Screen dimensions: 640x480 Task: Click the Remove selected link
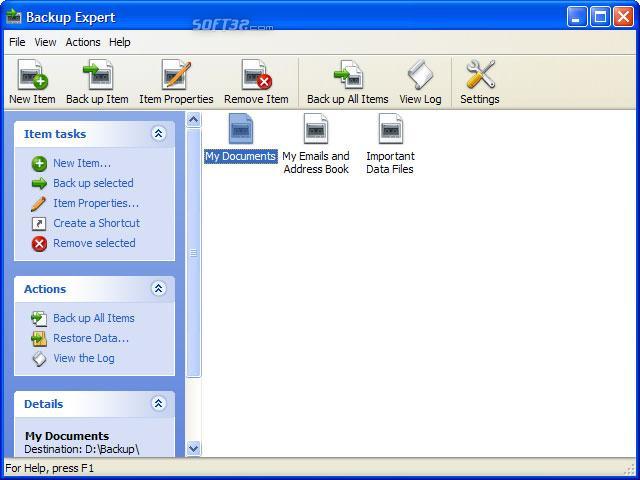tap(94, 243)
